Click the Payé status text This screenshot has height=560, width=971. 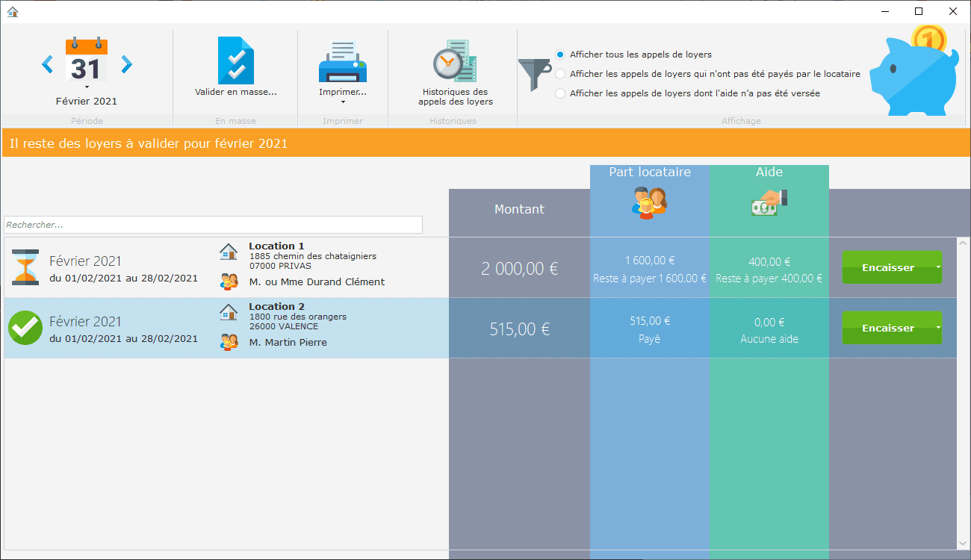click(x=650, y=339)
